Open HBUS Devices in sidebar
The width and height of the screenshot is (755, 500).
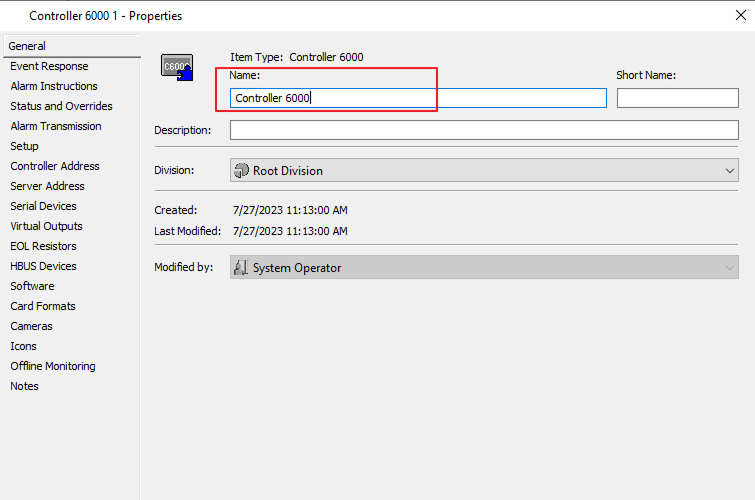coord(43,266)
